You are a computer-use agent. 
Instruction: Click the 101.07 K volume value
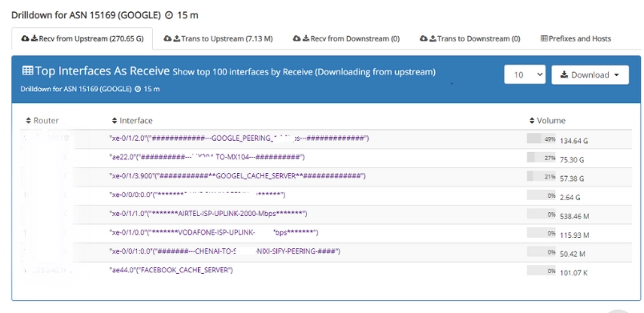[x=574, y=273]
